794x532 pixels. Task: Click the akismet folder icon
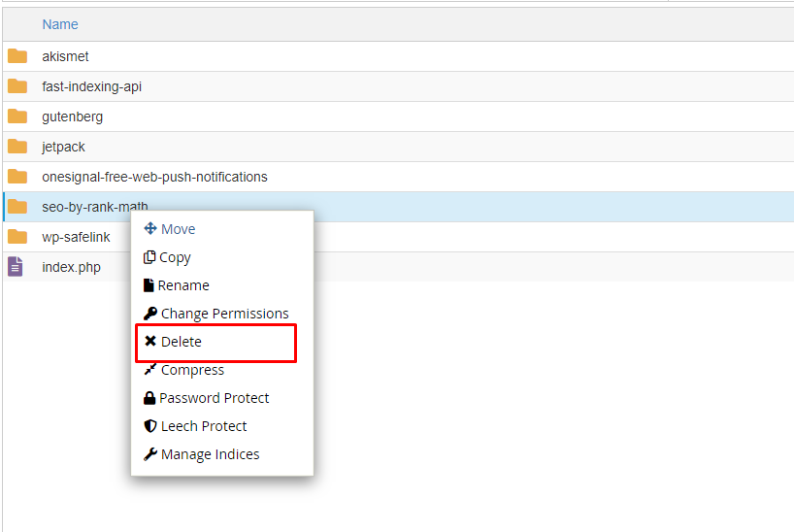click(17, 56)
